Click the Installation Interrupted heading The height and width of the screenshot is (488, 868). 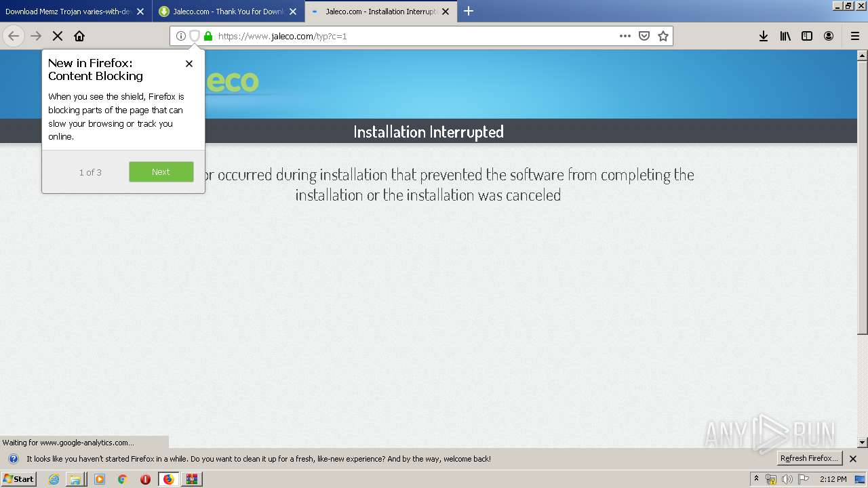(429, 131)
